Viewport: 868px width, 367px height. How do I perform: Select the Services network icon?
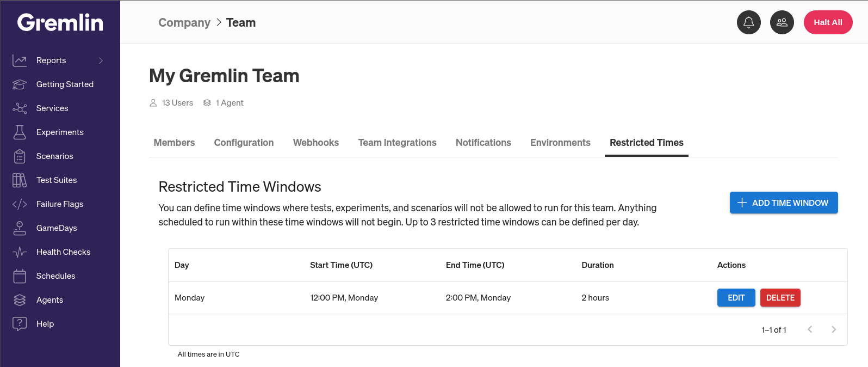(x=20, y=108)
